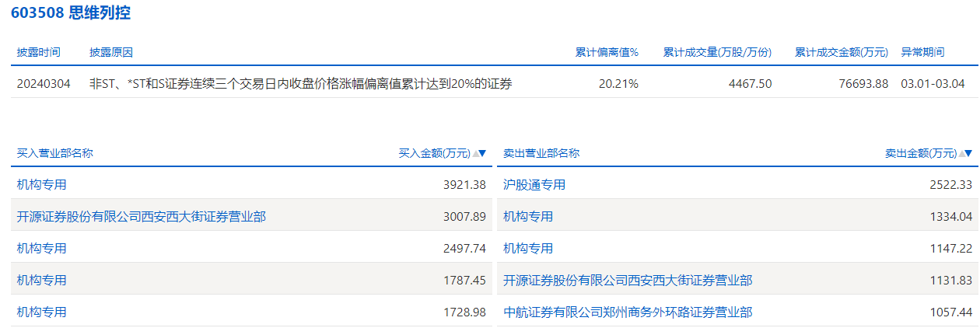Open the buy-side 开源证券西安西大街证券营业部 link
The image size is (980, 335).
(x=141, y=217)
